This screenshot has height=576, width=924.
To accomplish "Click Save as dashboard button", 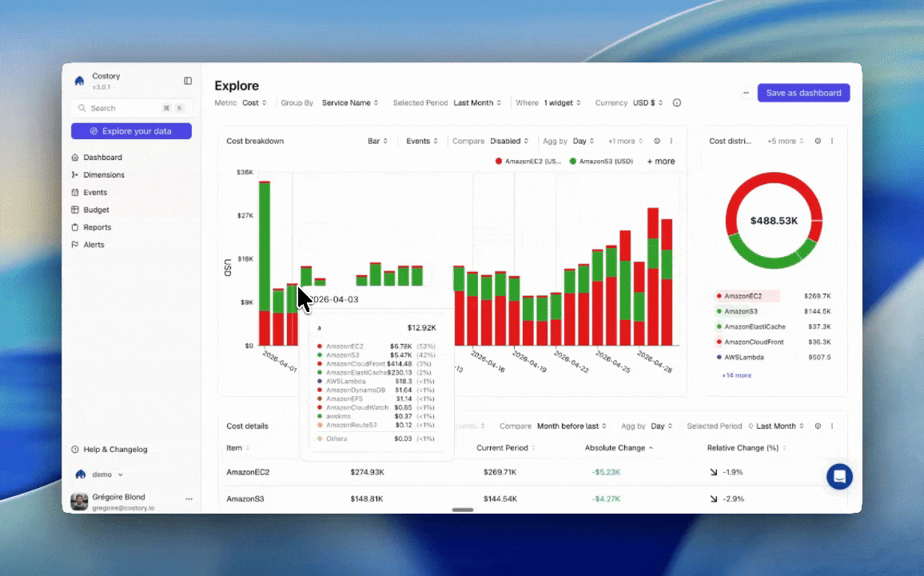I will click(804, 93).
